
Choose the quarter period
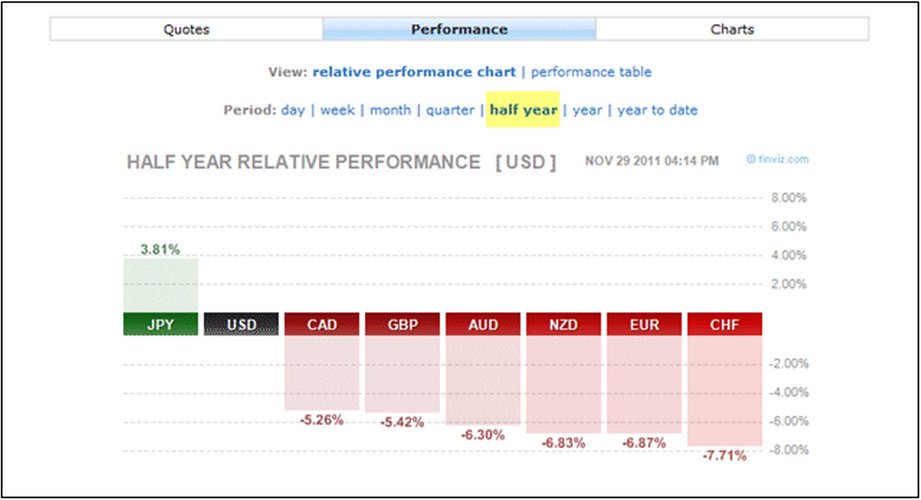point(450,110)
